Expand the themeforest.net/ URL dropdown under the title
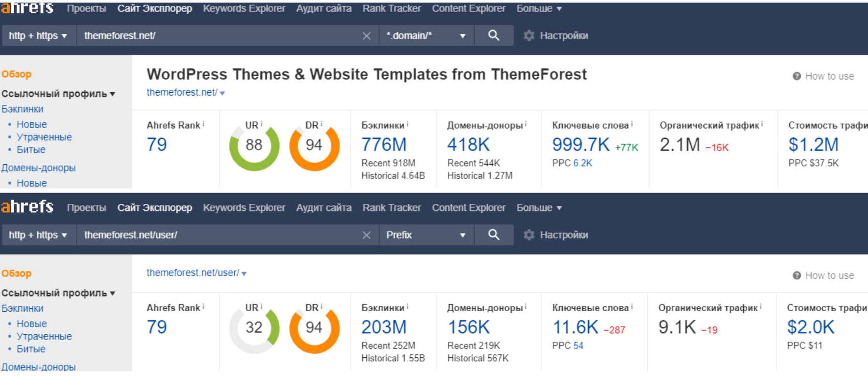The width and height of the screenshot is (868, 378). click(x=223, y=93)
